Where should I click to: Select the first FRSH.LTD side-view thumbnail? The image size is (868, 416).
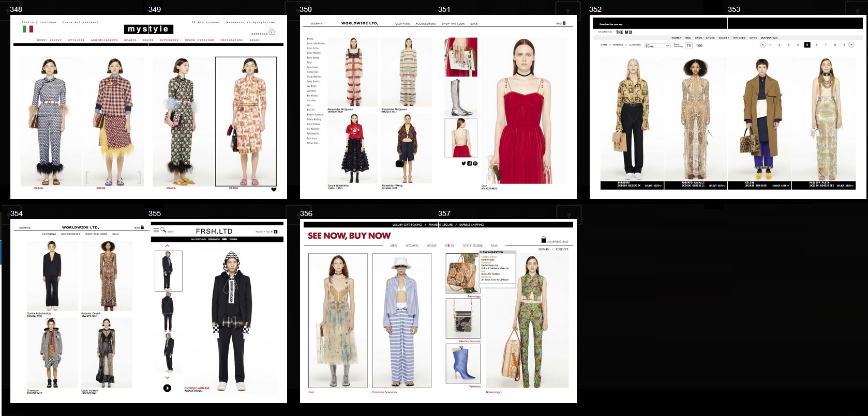168,271
